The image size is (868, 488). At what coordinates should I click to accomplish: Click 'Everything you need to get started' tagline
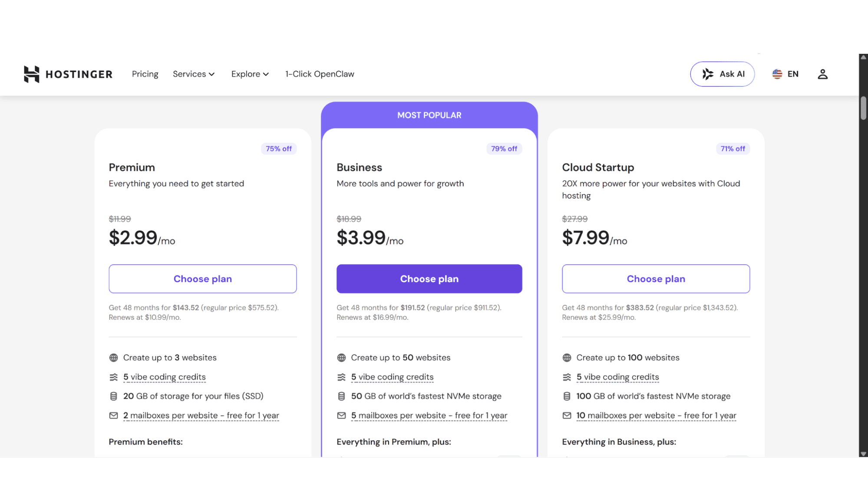pos(176,184)
